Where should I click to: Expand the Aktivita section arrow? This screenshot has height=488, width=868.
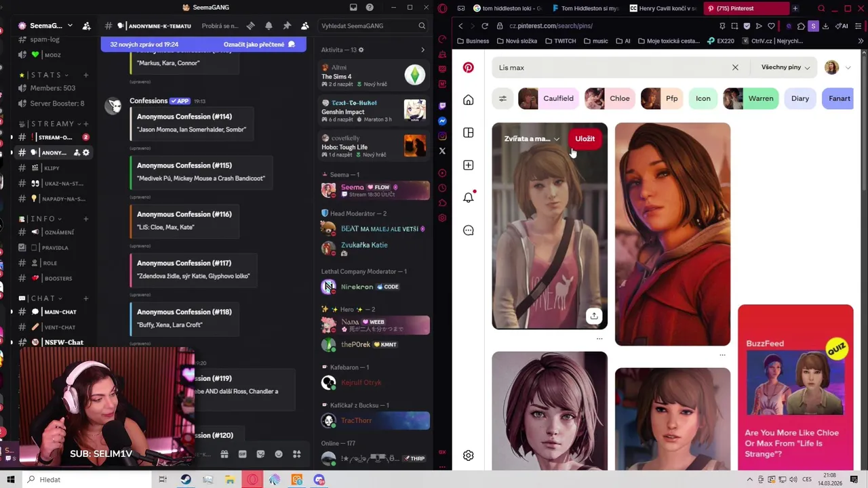(422, 49)
